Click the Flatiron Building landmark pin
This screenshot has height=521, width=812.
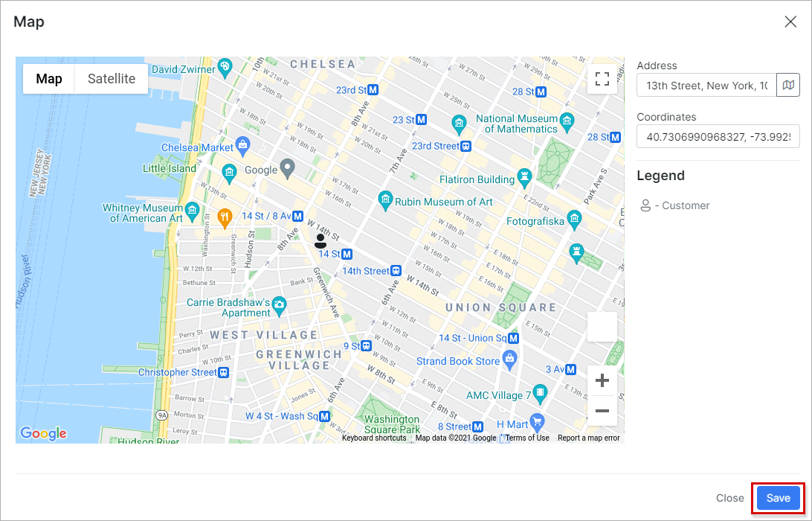[x=524, y=178]
